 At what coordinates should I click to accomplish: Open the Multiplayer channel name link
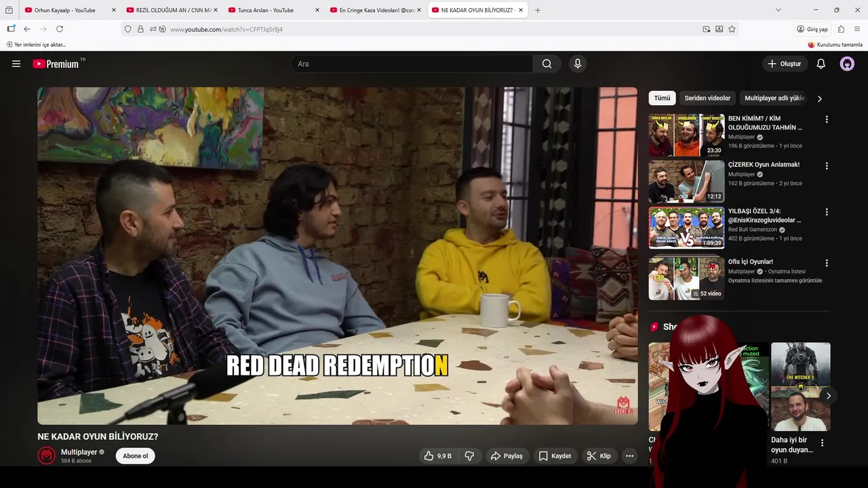coord(79,452)
